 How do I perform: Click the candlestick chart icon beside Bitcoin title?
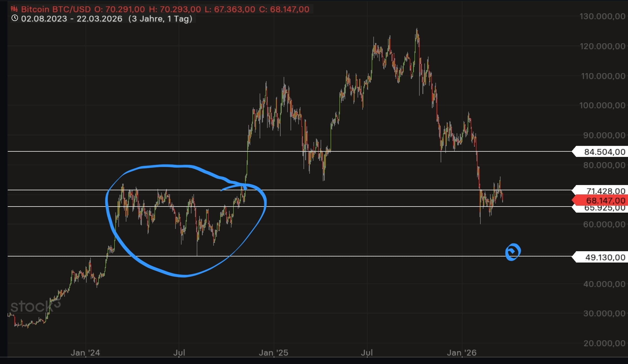click(x=14, y=9)
